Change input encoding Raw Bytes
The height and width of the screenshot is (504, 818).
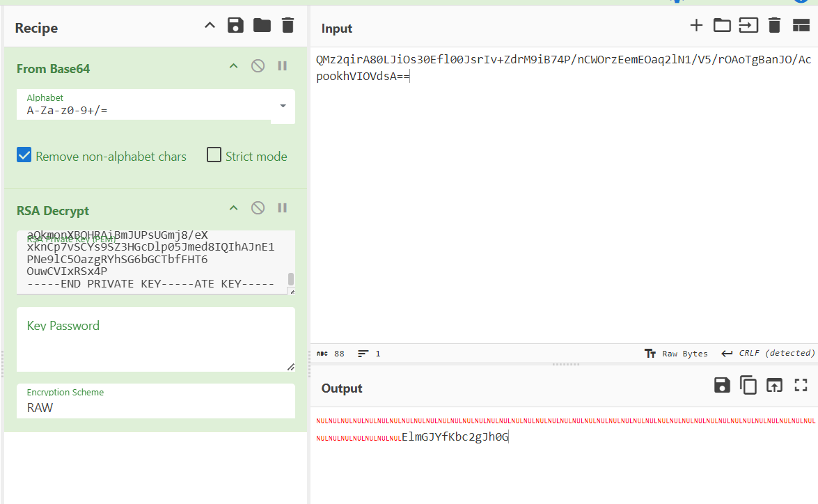676,354
